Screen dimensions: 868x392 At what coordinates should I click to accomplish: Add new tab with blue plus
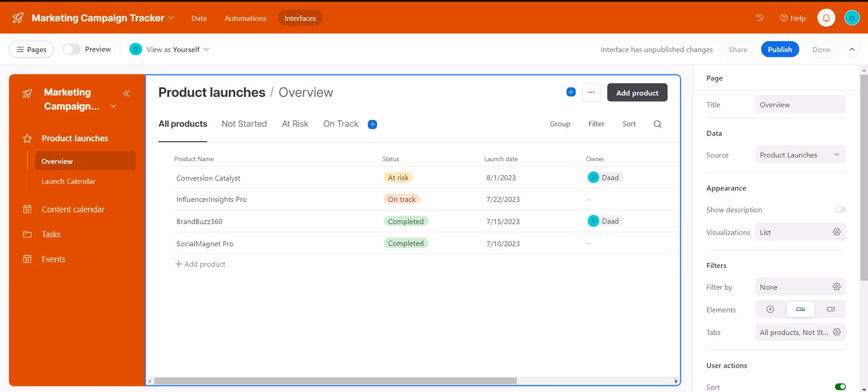pos(372,124)
